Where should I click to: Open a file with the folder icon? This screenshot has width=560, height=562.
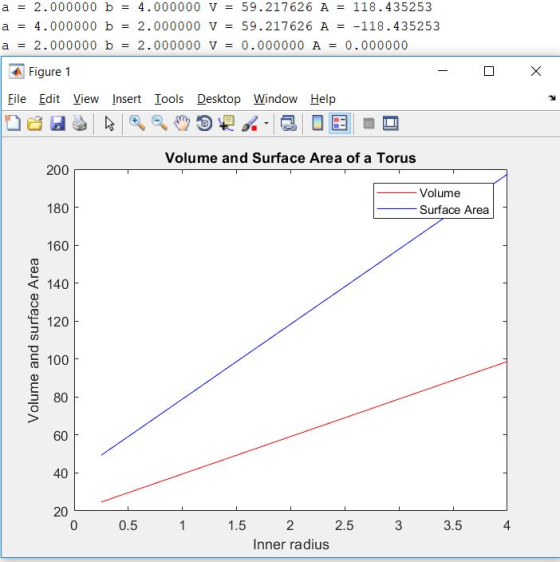(x=35, y=123)
